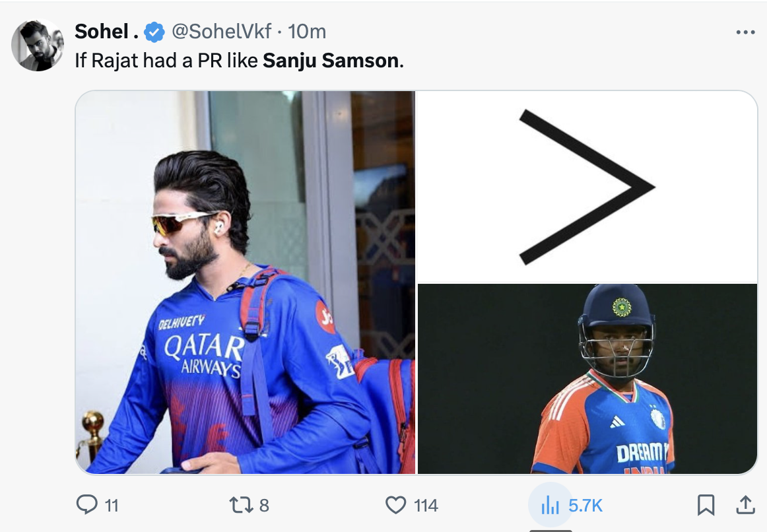Click the 10m timestamp link
This screenshot has height=532, width=767.
coord(307,32)
